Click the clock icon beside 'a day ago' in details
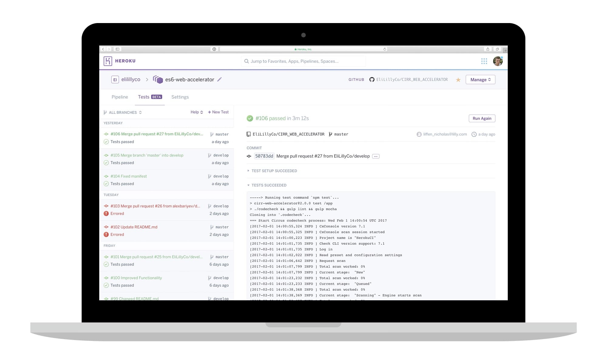 (x=474, y=134)
